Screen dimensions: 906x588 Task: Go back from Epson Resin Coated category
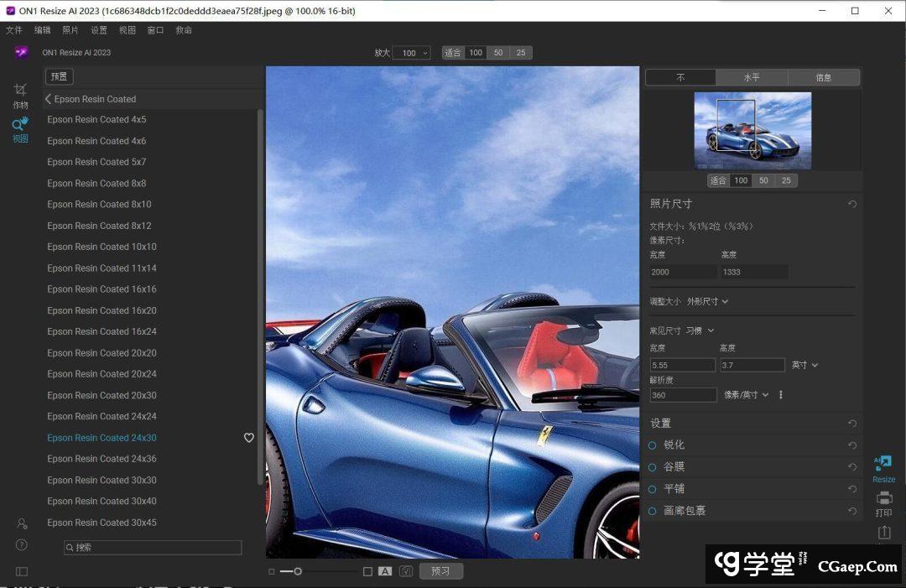[49, 99]
